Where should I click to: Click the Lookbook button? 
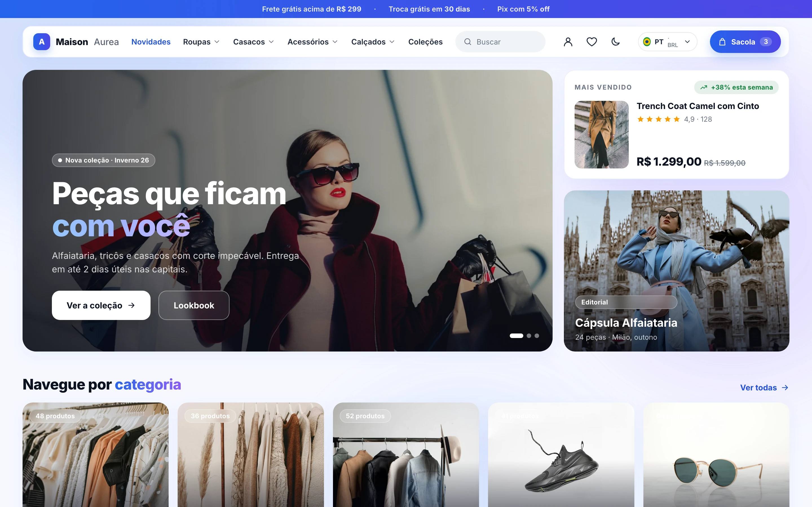click(x=194, y=306)
